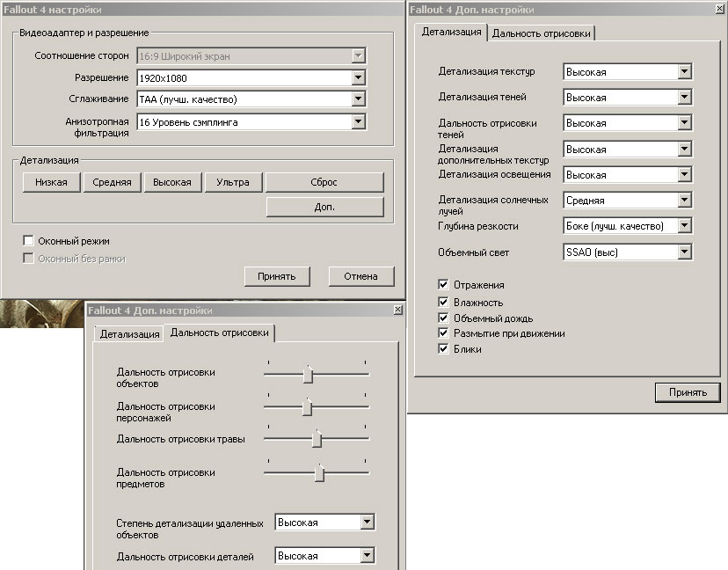Open Степень детализации удаленных объектов dropdown
The width and height of the screenshot is (728, 570).
coord(324,522)
